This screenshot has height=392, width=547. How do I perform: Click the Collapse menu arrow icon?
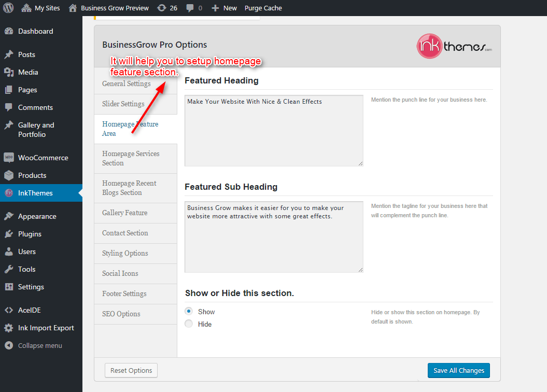coord(9,345)
